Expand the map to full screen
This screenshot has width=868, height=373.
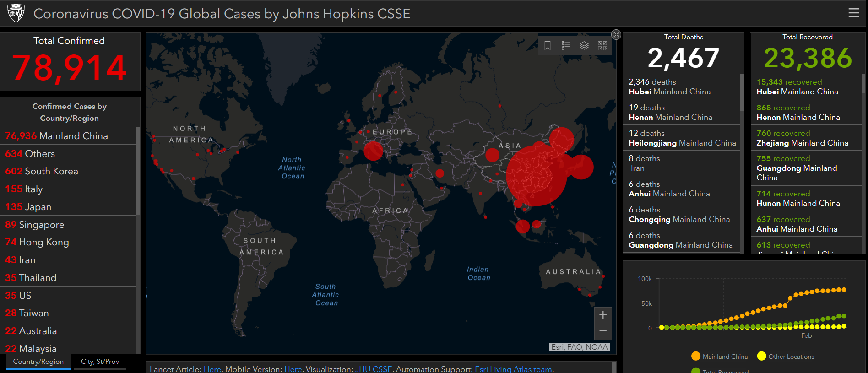pyautogui.click(x=616, y=34)
